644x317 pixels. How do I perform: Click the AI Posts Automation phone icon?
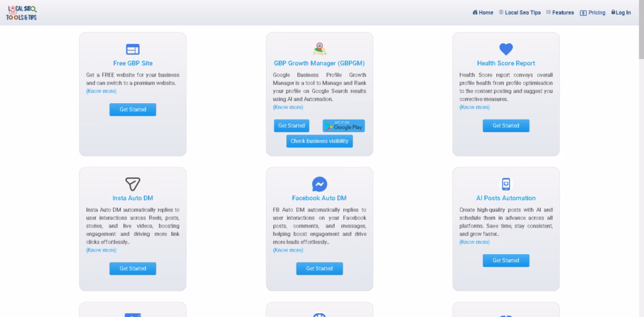coord(506,184)
